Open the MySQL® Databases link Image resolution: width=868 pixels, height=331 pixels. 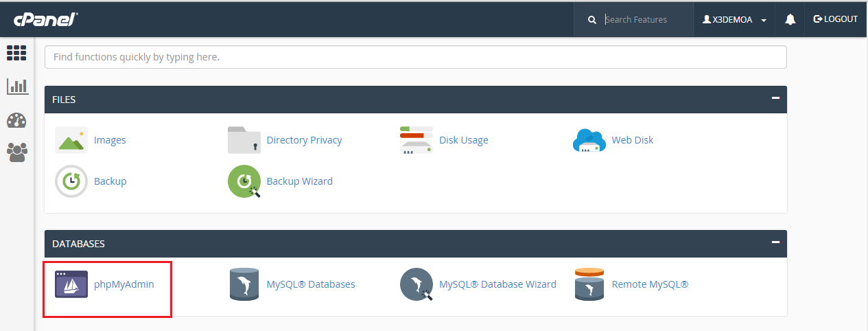coord(311,284)
